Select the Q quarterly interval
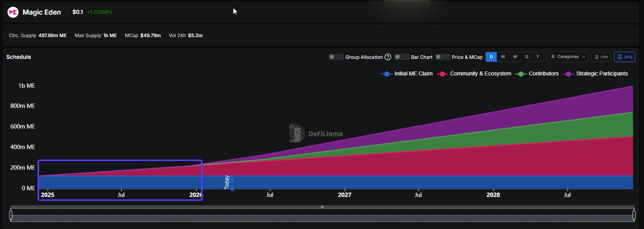The height and width of the screenshot is (229, 644). pyautogui.click(x=526, y=57)
